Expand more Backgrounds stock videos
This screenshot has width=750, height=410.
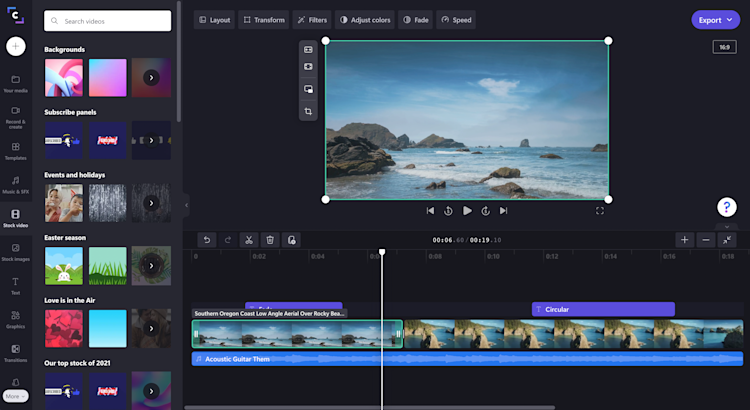(x=151, y=77)
